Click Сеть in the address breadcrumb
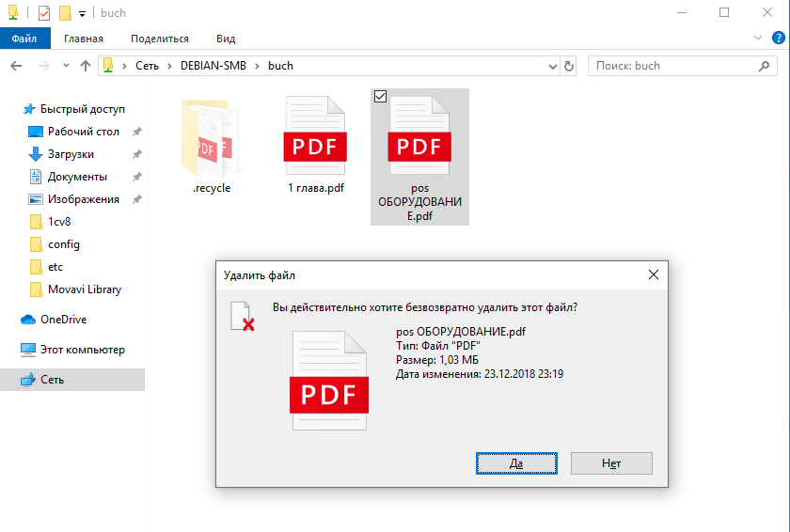This screenshot has height=532, width=790. (147, 66)
